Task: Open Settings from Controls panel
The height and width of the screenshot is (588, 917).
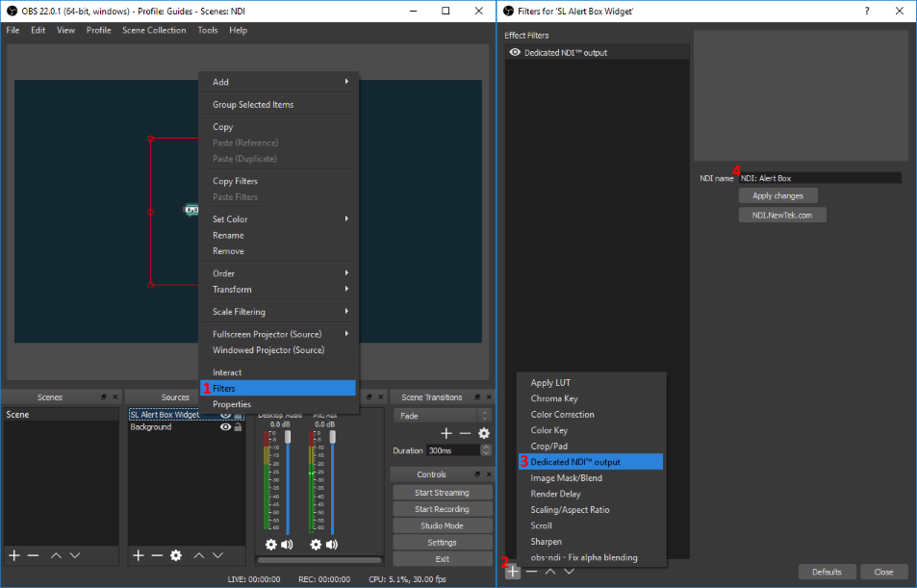Action: [x=442, y=543]
